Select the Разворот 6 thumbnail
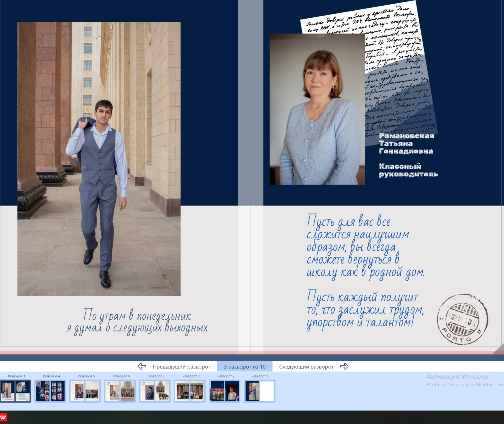This screenshot has width=504, height=424. 120,391
